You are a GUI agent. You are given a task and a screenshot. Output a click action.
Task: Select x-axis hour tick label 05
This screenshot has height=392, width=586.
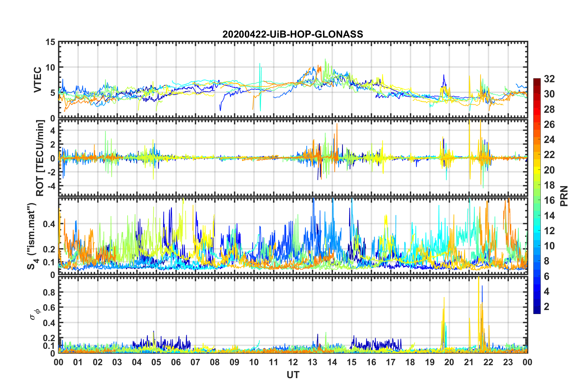coord(156,362)
